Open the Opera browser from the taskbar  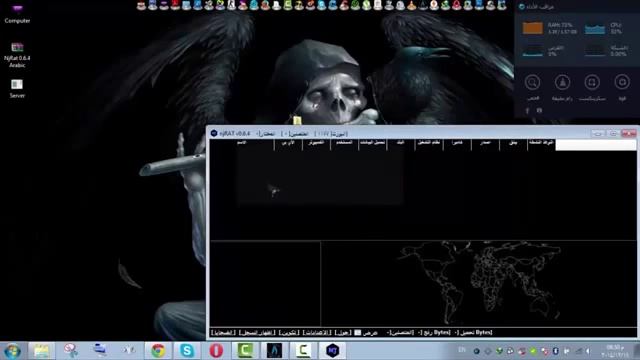point(216,351)
